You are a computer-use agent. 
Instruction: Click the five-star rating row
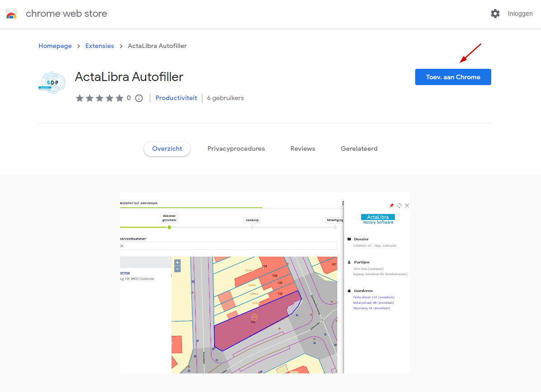click(x=100, y=98)
